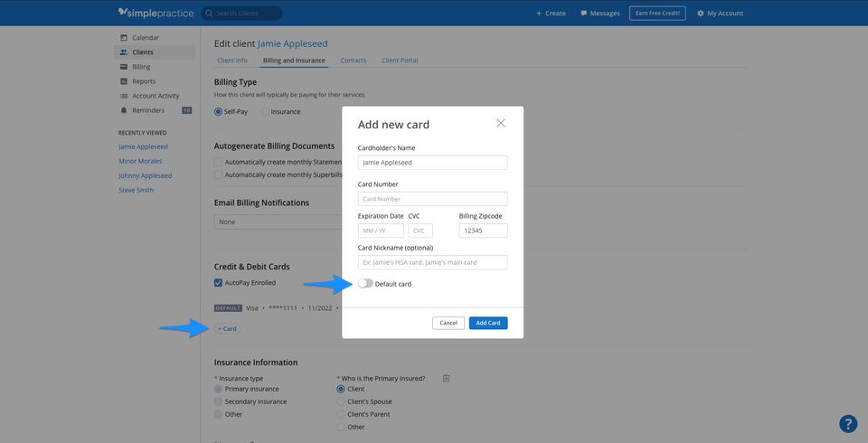
Task: Click the Clients people icon
Action: pos(124,52)
